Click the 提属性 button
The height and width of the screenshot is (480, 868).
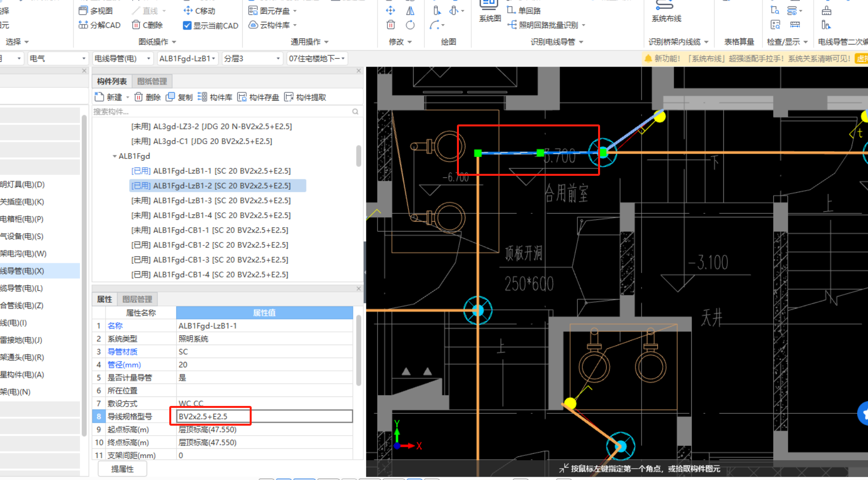pos(122,469)
